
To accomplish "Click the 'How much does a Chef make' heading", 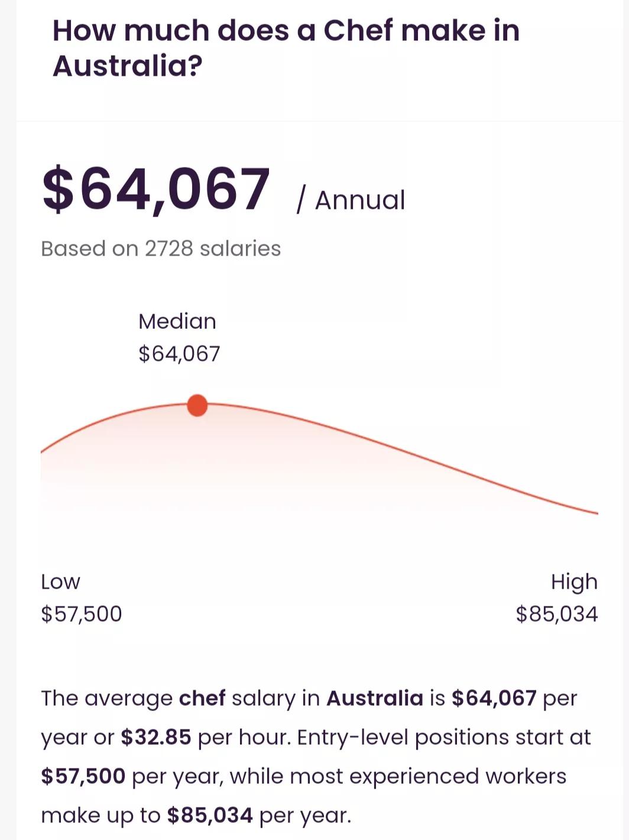I will [286, 47].
